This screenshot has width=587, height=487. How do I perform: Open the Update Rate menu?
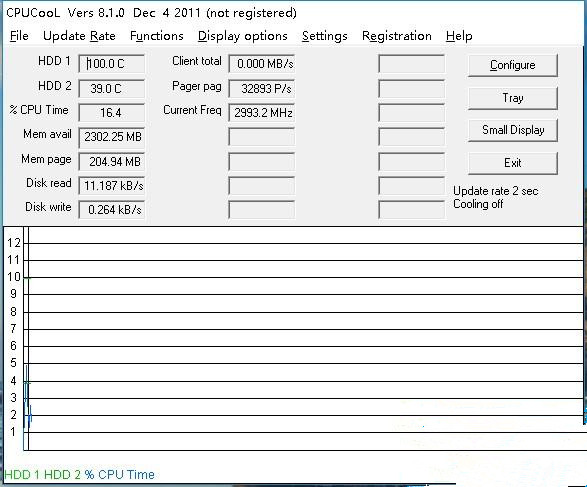[79, 36]
